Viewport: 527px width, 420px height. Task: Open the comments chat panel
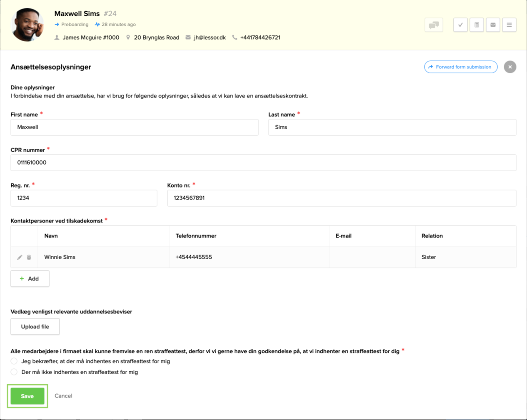(x=433, y=25)
